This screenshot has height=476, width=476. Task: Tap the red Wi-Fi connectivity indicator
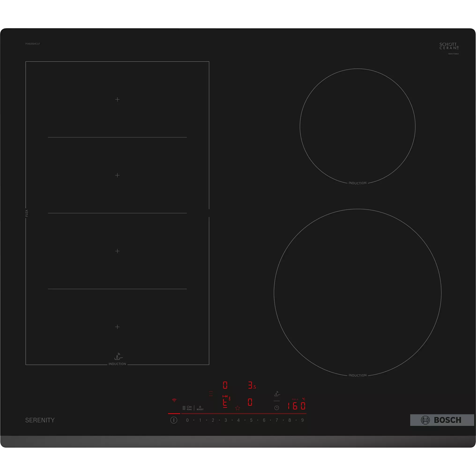point(174,400)
